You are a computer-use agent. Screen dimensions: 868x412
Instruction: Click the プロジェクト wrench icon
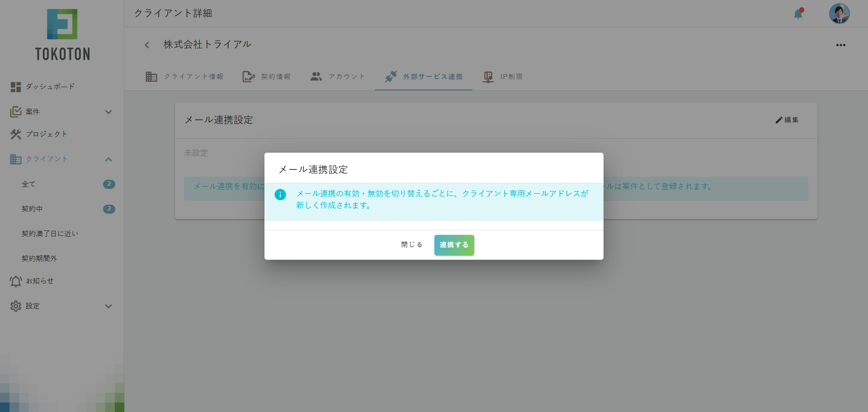click(15, 134)
